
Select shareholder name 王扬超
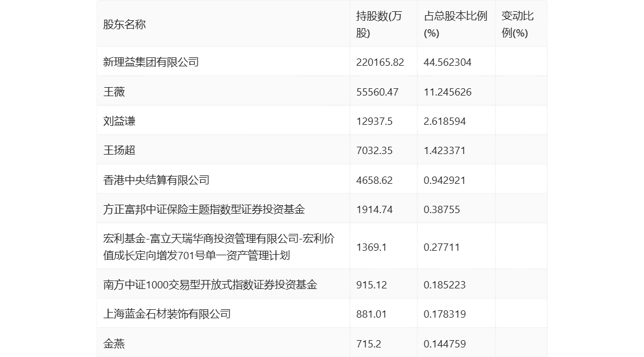(x=119, y=150)
